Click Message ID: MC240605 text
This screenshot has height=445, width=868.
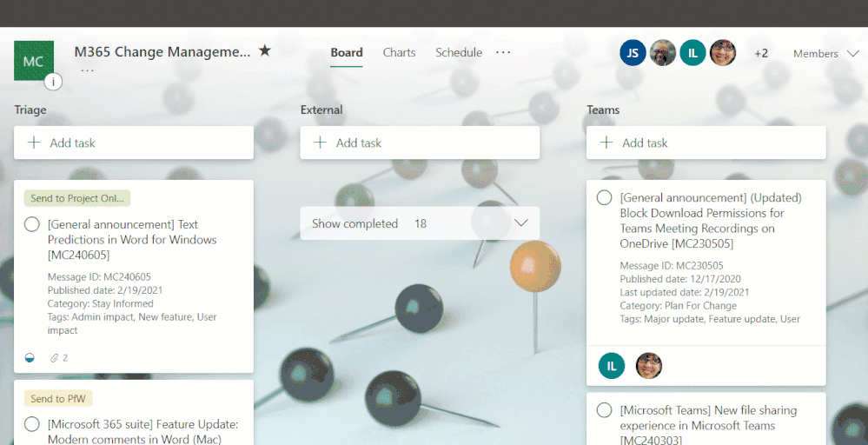click(x=99, y=276)
